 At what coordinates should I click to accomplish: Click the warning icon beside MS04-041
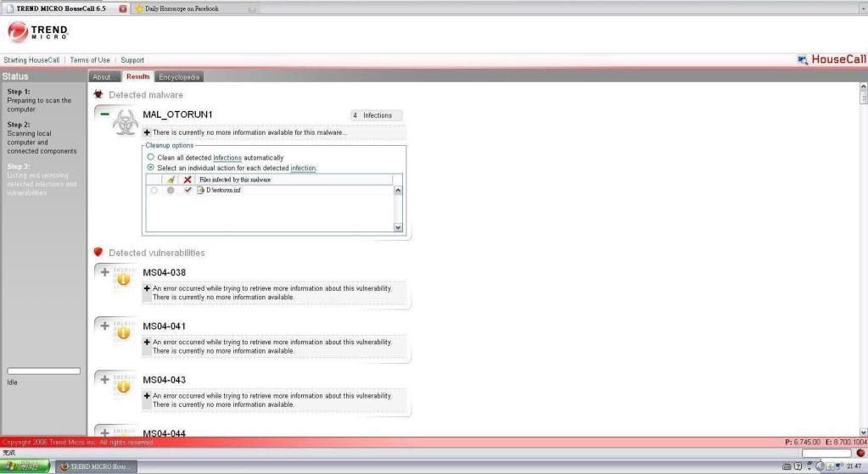(x=124, y=333)
